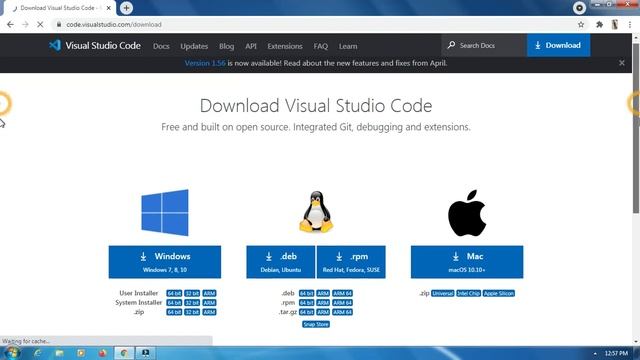Open a new browser tab

click(127, 8)
